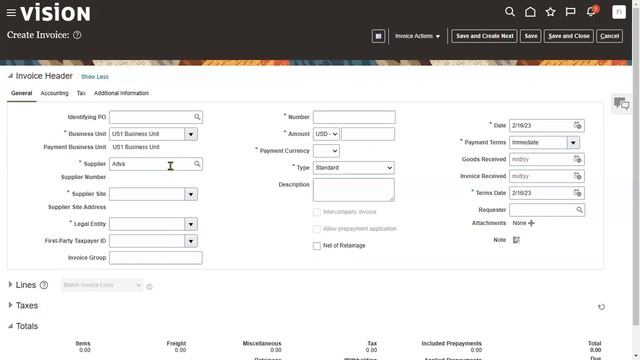This screenshot has height=360, width=640.
Task: Click the Invoice Group field
Action: tap(156, 258)
